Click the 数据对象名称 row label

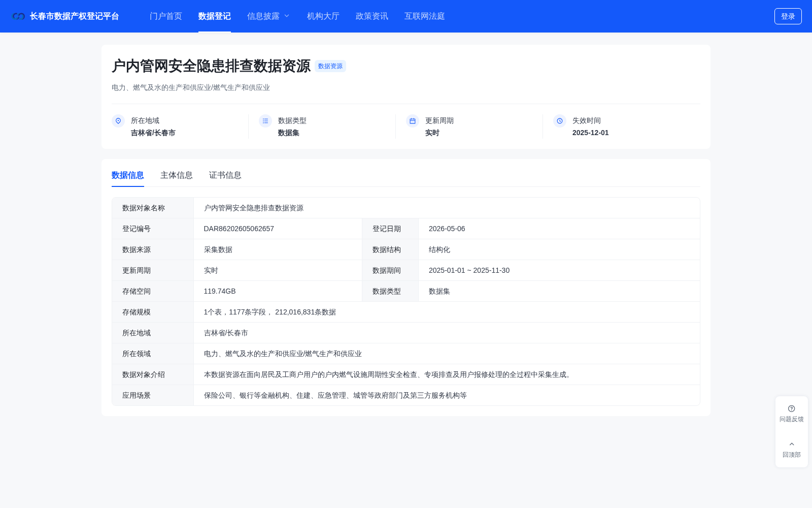(144, 208)
